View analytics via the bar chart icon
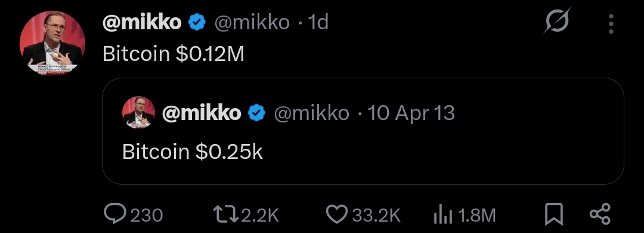 pyautogui.click(x=442, y=215)
